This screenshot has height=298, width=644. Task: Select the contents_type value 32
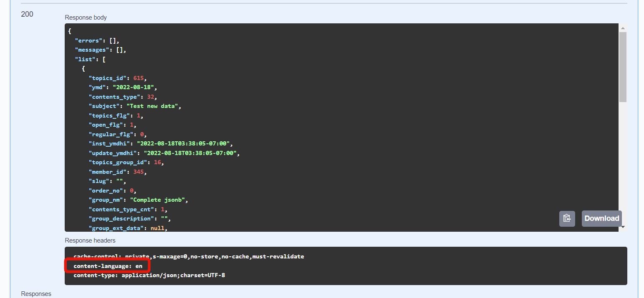pyautogui.click(x=150, y=97)
